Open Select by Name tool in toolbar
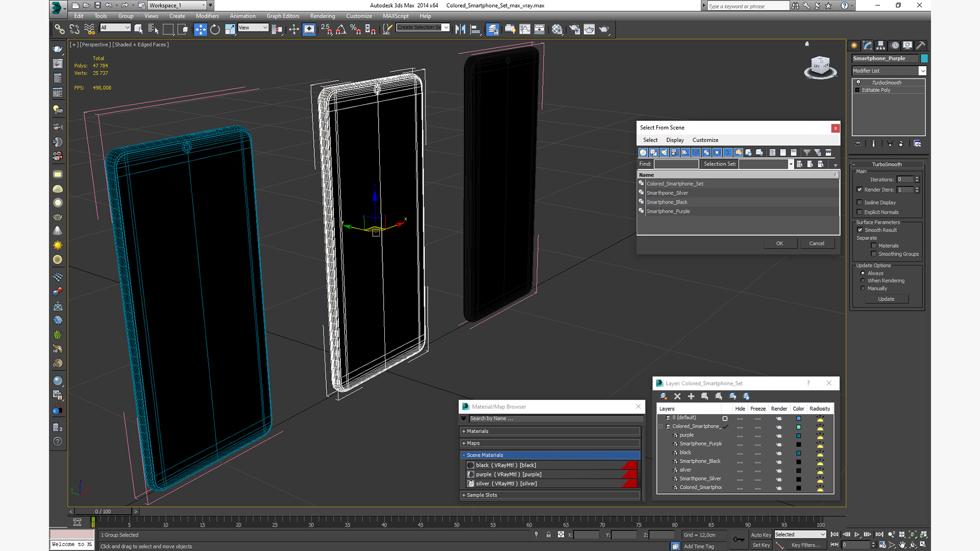 point(153,29)
